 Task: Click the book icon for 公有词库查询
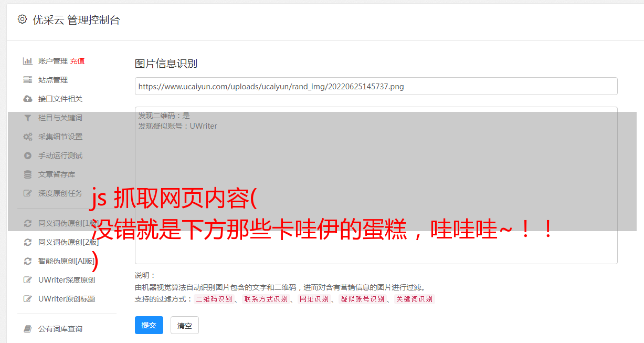28,329
